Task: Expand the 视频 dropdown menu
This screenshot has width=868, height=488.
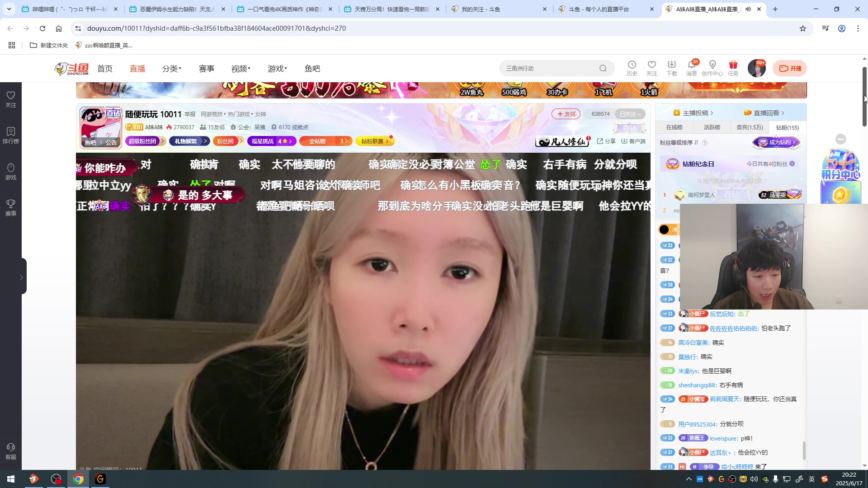Action: click(x=241, y=69)
